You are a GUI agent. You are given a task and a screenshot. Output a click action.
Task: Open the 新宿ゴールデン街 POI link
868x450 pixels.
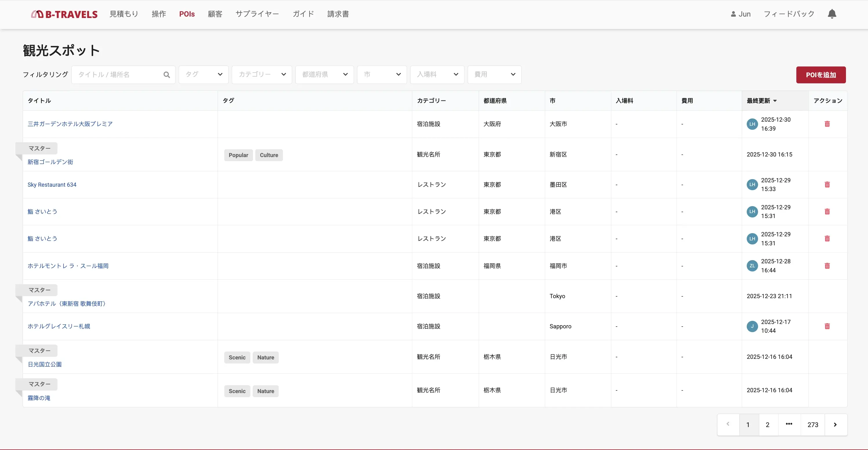[50, 162]
